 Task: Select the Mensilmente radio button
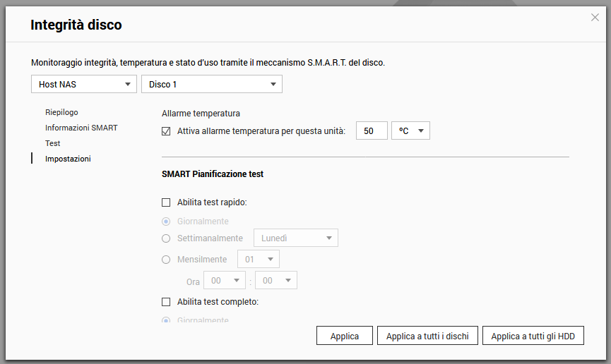pyautogui.click(x=167, y=260)
